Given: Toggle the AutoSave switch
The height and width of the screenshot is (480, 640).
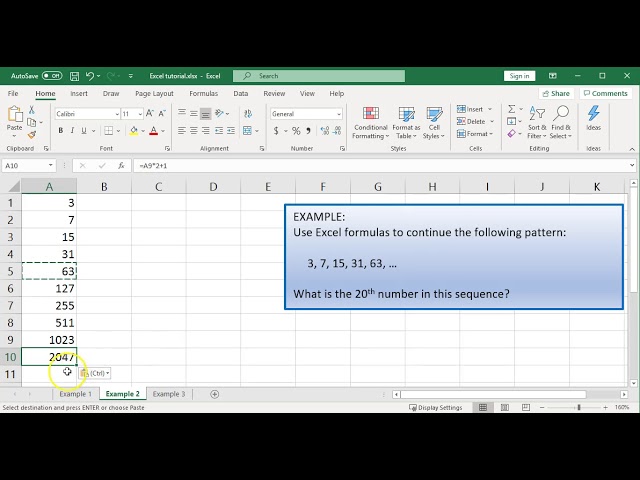Looking at the screenshot, I should tap(52, 76).
